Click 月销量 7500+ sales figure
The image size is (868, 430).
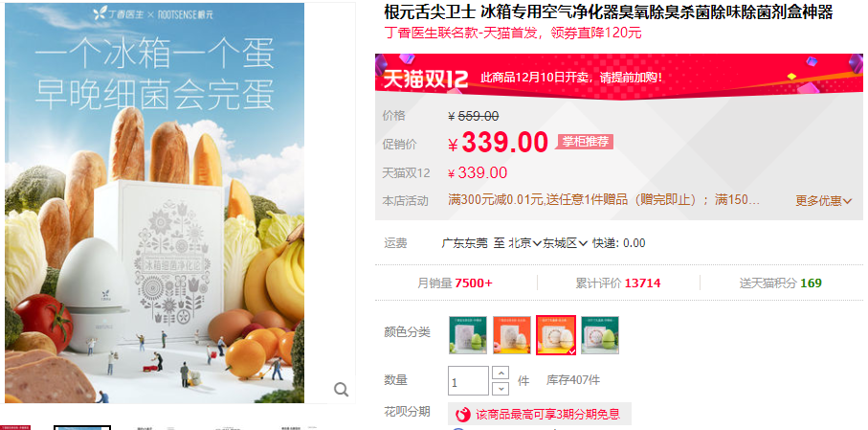pos(455,283)
